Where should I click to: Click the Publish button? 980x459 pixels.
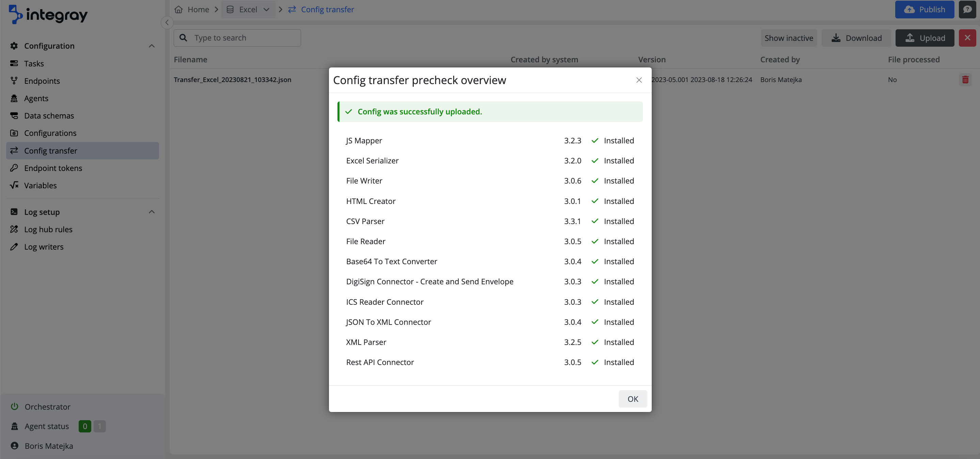924,10
